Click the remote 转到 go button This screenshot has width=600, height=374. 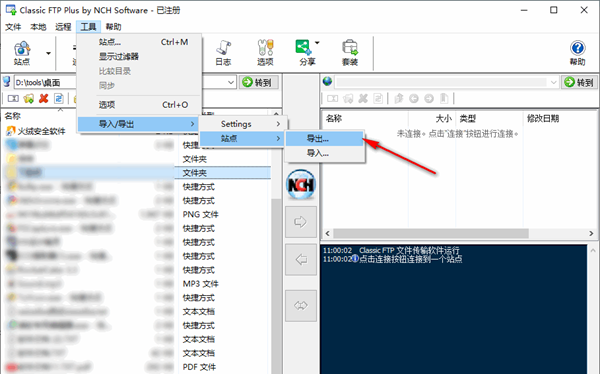580,82
